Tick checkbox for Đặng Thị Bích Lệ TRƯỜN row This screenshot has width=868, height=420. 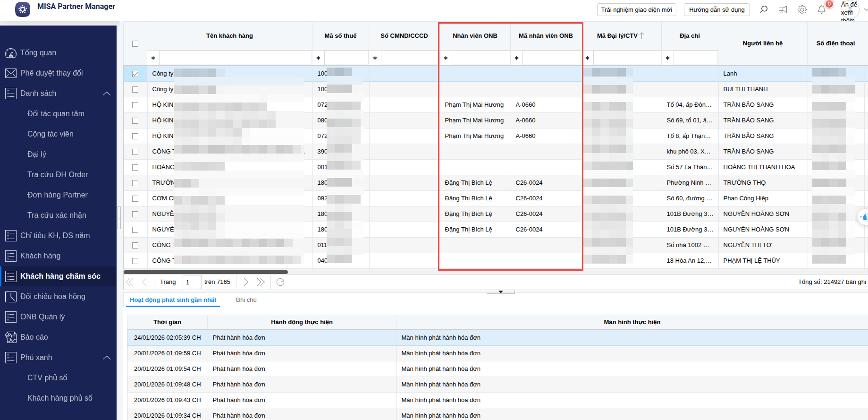tap(135, 183)
